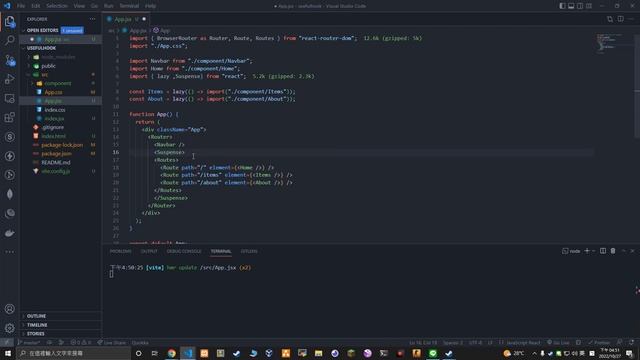Open the Terminal menu
Screen dimensions: 640x360
pos(129,6)
